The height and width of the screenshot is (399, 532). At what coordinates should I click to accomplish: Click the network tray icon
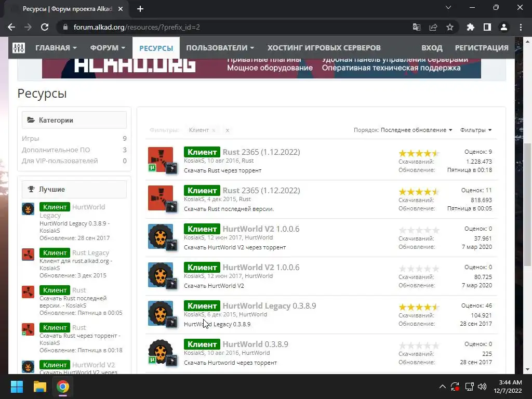coord(470,387)
